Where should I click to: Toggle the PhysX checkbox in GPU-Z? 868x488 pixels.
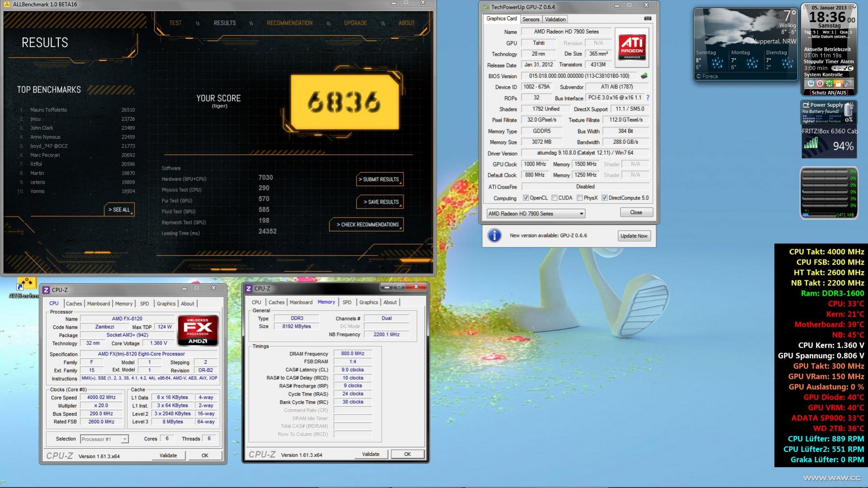pyautogui.click(x=579, y=198)
